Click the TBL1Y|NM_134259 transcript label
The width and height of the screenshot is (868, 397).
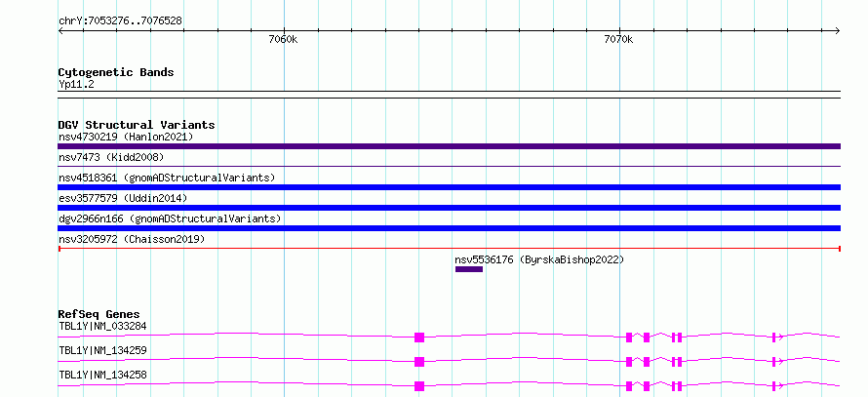tap(102, 350)
